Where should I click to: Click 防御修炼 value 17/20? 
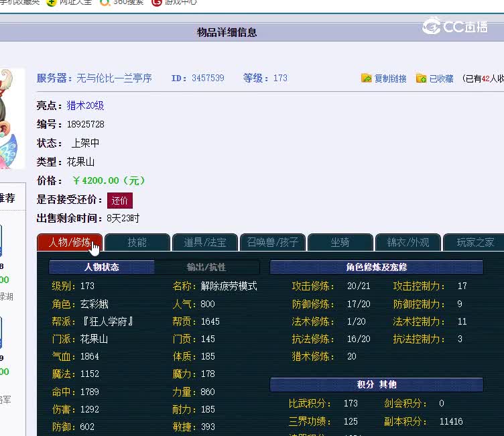359,304
